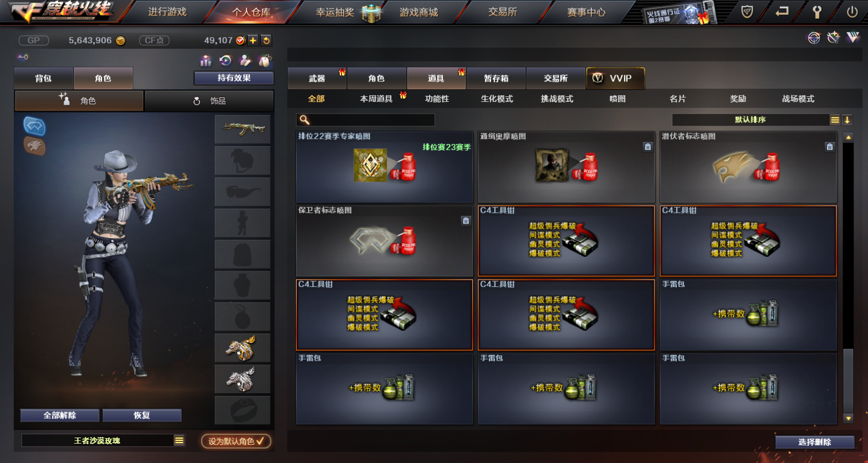
Task: Open the shield security icon
Action: click(747, 11)
